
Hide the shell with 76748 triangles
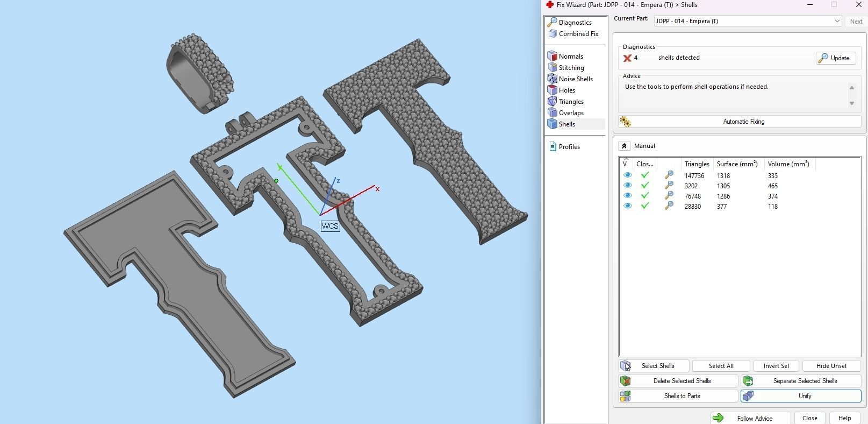coord(627,196)
